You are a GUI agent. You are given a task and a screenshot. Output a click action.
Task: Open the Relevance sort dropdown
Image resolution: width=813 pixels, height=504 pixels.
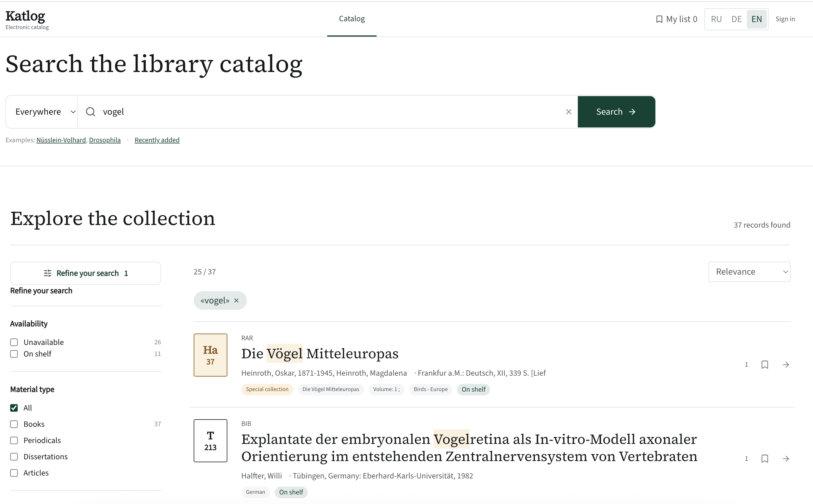(x=749, y=272)
